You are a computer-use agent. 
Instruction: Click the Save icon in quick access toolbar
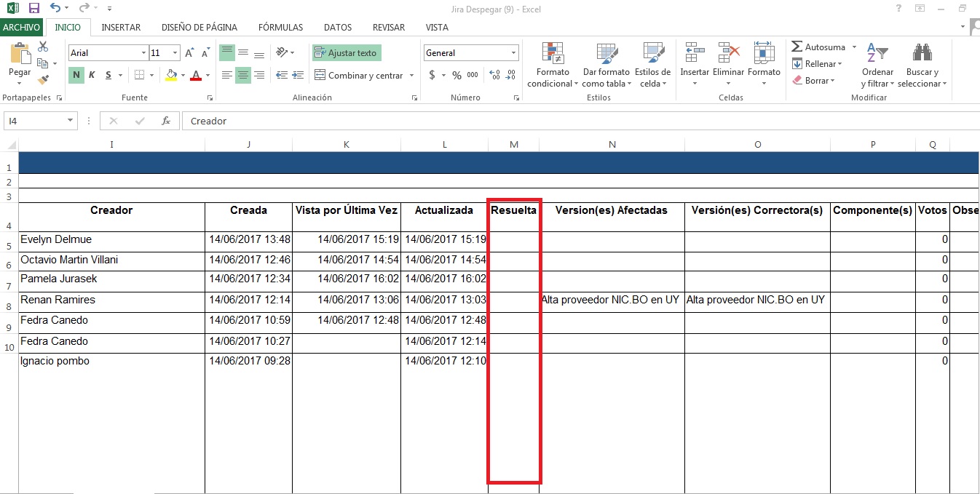pyautogui.click(x=33, y=8)
